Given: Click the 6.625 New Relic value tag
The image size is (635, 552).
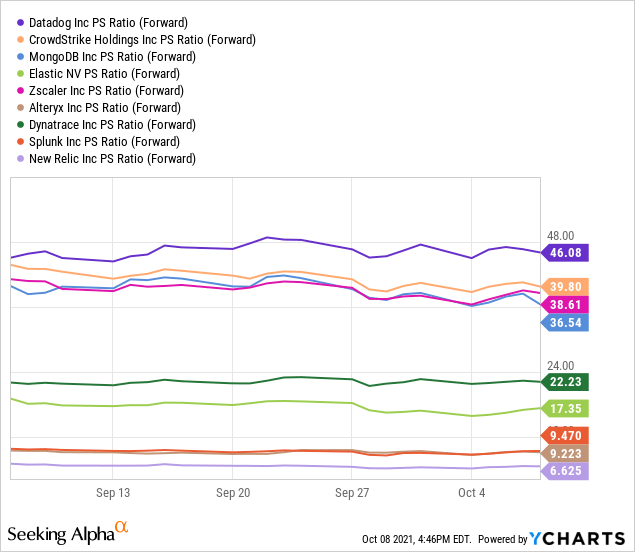Looking at the screenshot, I should [564, 471].
